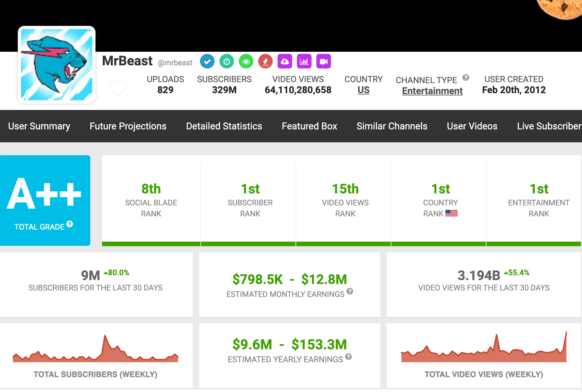
Task: Click the A++ total grade box
Action: (x=45, y=201)
